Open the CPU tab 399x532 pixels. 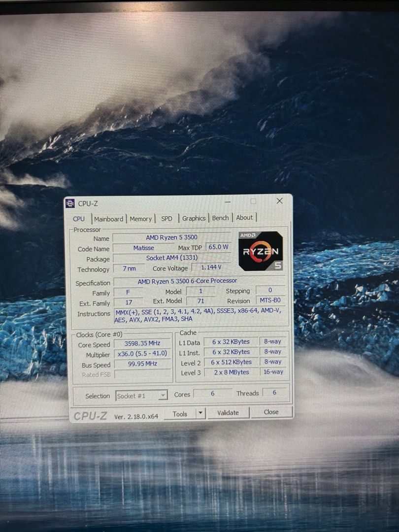click(79, 219)
